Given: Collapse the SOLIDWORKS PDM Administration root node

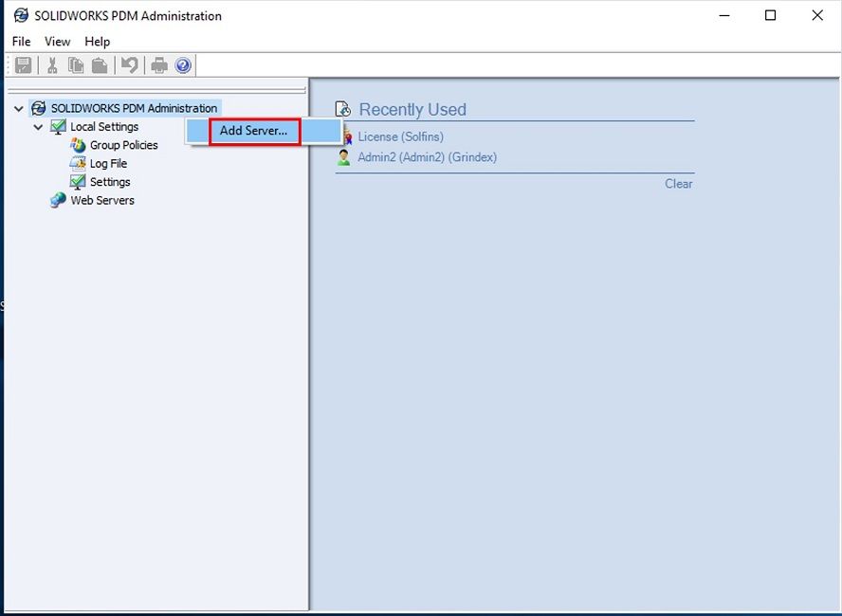Looking at the screenshot, I should pos(19,109).
